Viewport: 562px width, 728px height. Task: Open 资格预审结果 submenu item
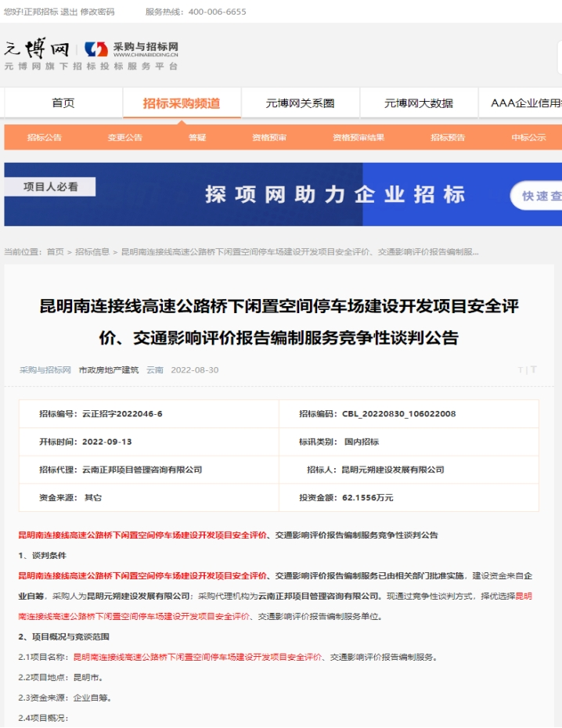click(358, 138)
